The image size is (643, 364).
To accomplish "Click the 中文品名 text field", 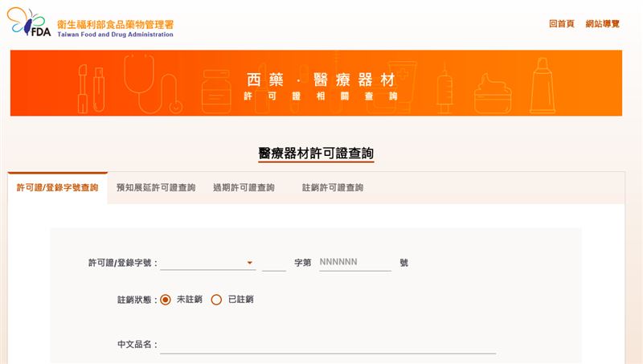I will click(x=328, y=346).
